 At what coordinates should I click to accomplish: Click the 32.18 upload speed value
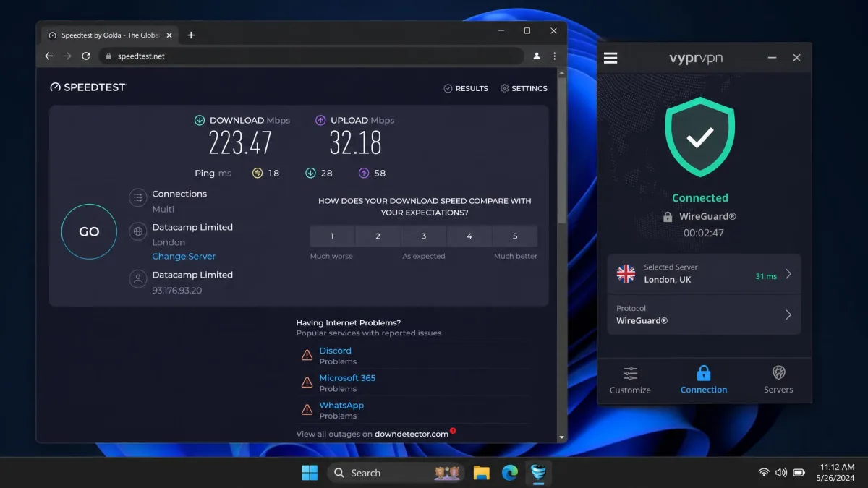click(355, 143)
